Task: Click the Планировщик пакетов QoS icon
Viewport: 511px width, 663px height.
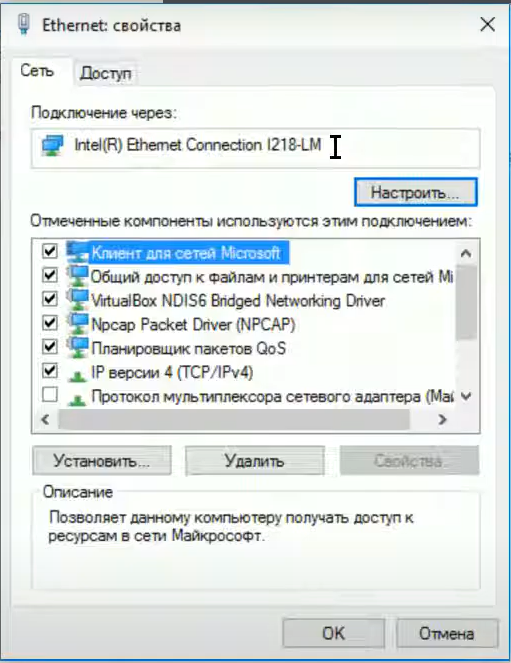Action: click(78, 348)
